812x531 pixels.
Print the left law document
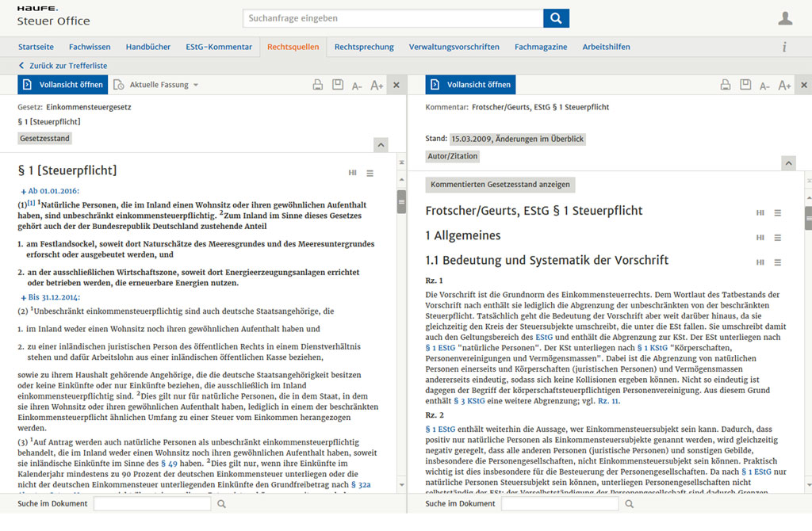(317, 85)
